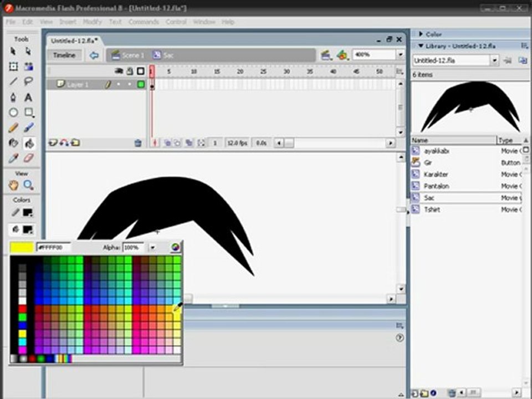Toggle the lock dot on Layer 1
Viewport: 532px width, 399px height.
(x=130, y=85)
